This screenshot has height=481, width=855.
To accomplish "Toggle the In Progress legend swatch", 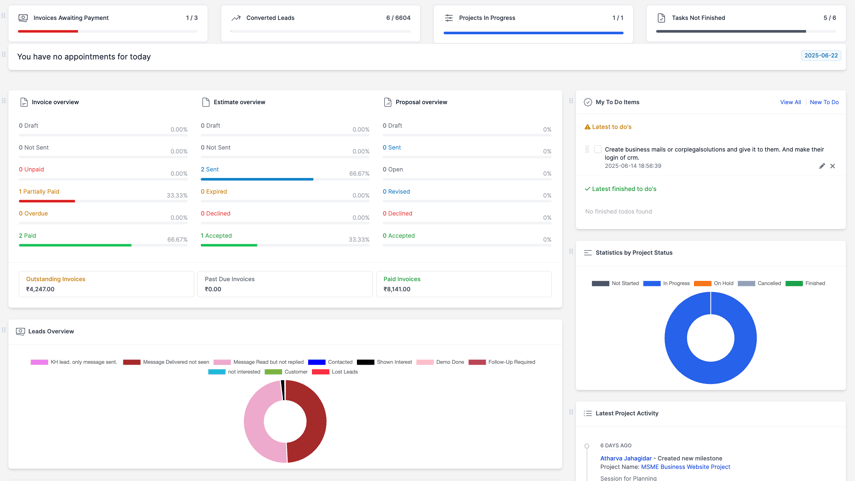I will pos(652,284).
